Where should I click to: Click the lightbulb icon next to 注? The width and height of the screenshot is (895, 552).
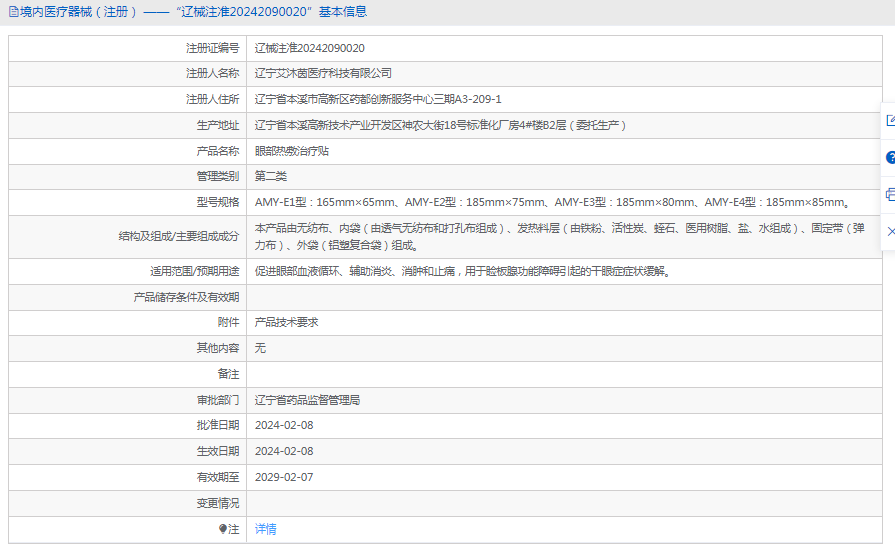[x=223, y=529]
